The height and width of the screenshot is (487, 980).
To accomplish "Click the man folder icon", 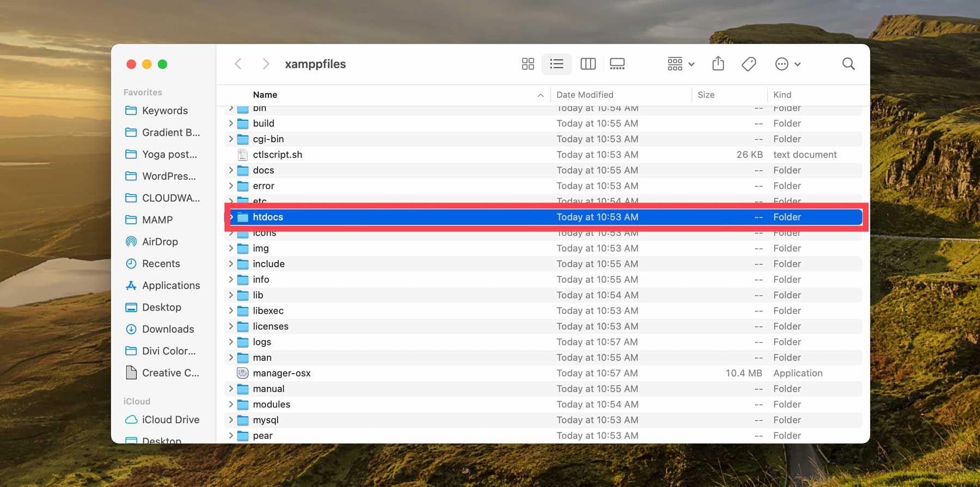I will click(x=243, y=357).
